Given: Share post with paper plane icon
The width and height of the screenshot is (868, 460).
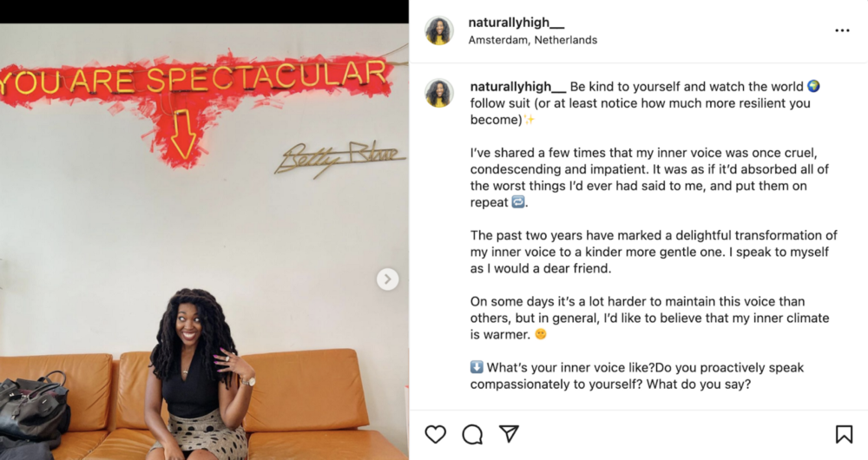Looking at the screenshot, I should pyautogui.click(x=509, y=434).
